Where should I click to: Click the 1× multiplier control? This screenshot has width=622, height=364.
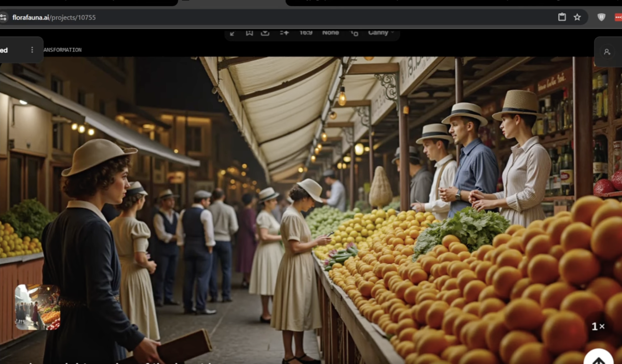click(x=598, y=326)
